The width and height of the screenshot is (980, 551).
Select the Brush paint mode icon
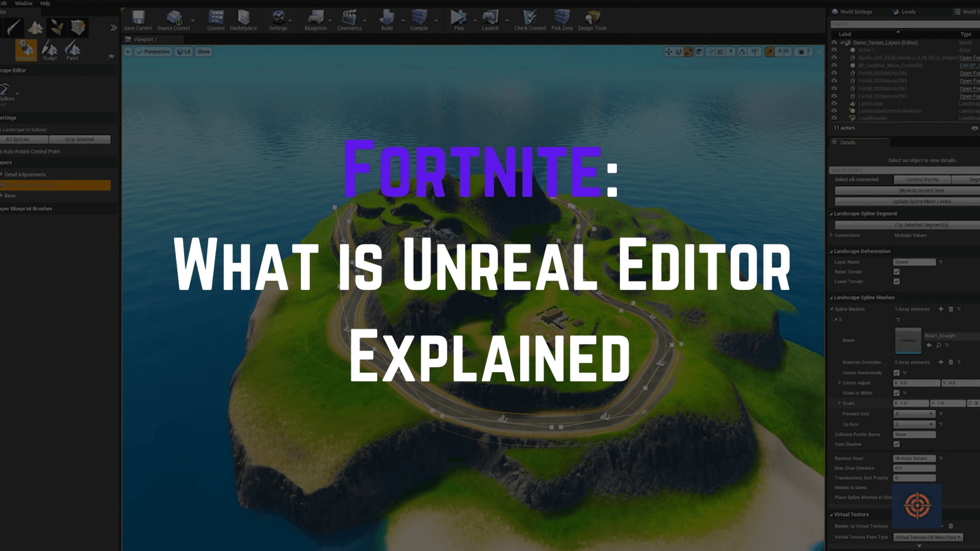pyautogui.click(x=13, y=28)
